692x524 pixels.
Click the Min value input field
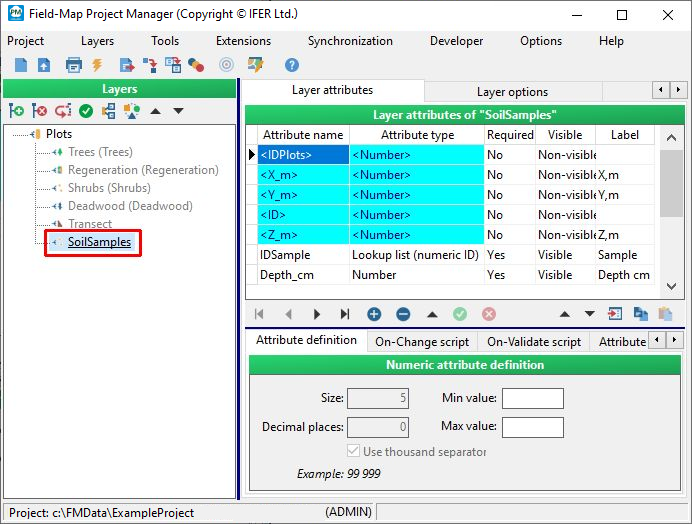pos(532,399)
